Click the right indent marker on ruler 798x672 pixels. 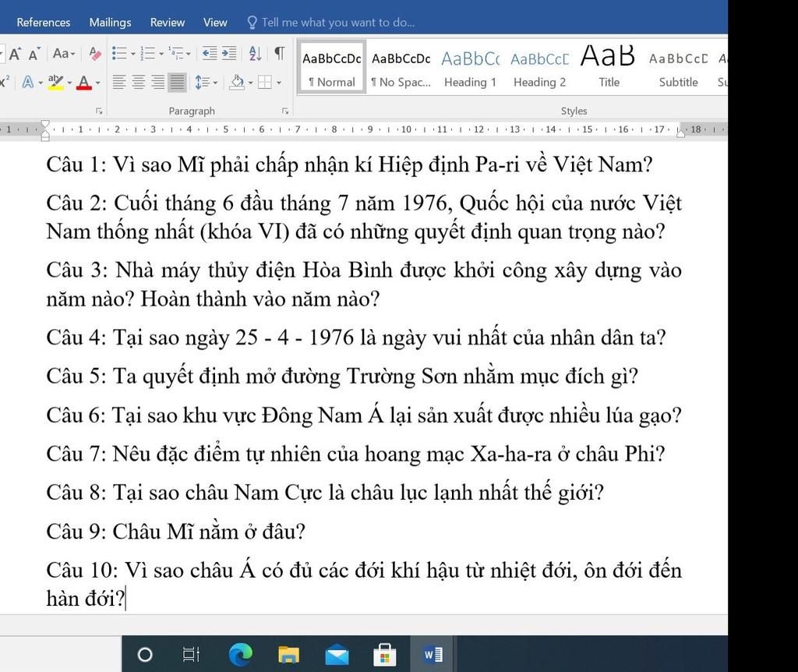pos(680,133)
